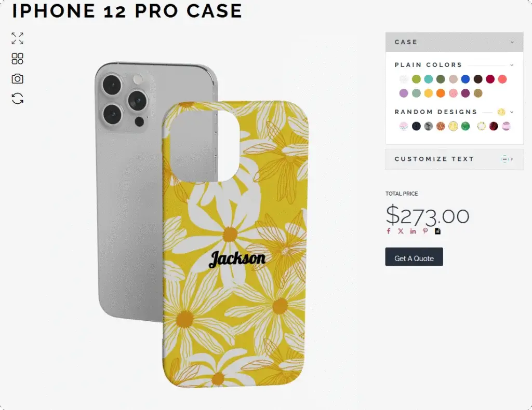The image size is (532, 410).
Task: Share on Facebook icon
Action: pyautogui.click(x=389, y=231)
